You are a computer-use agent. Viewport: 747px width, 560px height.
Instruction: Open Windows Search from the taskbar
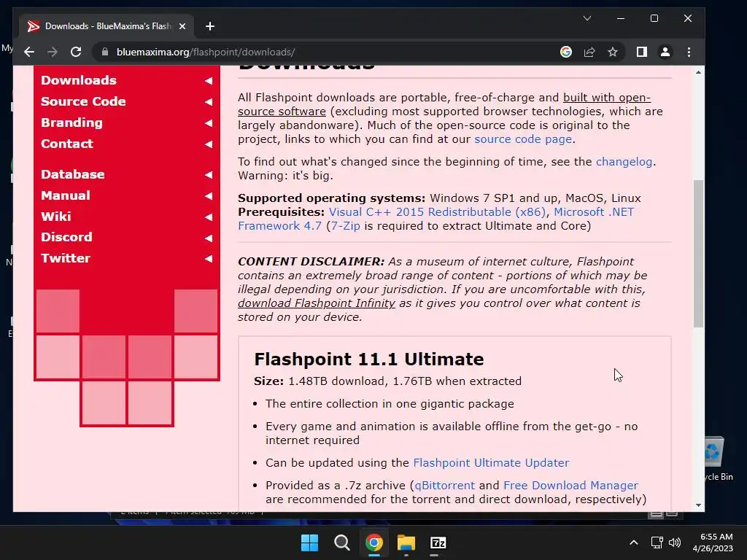[341, 542]
